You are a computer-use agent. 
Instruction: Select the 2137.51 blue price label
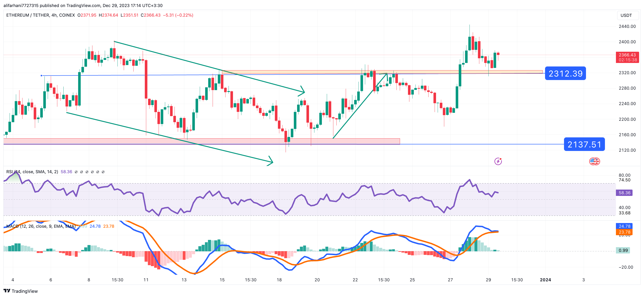(x=584, y=144)
